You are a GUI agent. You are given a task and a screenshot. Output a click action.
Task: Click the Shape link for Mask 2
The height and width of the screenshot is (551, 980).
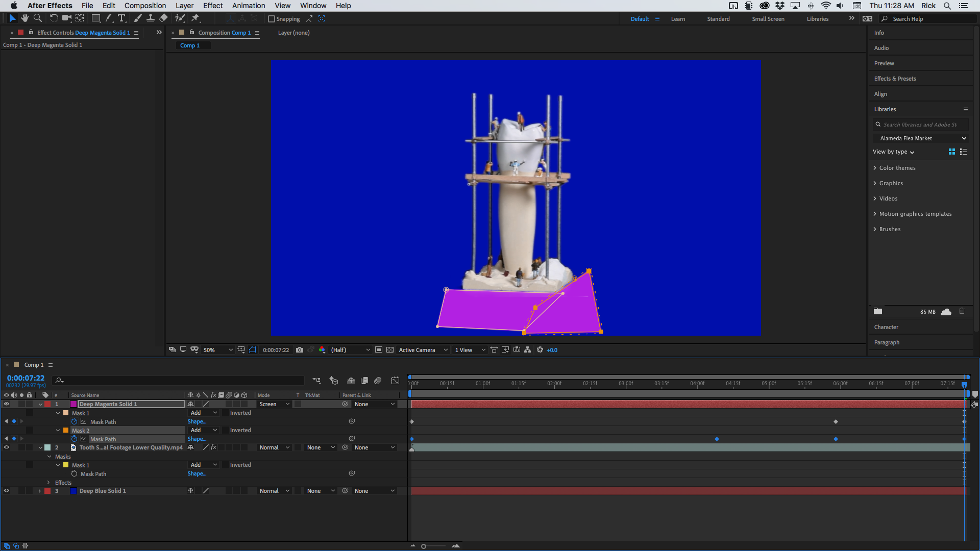197,439
